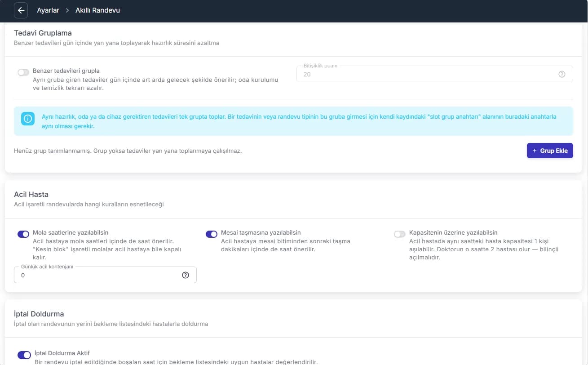Viewport: 588px width, 365px height.
Task: Enable the Benzer tedavileri grupla toggle
Action: (x=23, y=72)
